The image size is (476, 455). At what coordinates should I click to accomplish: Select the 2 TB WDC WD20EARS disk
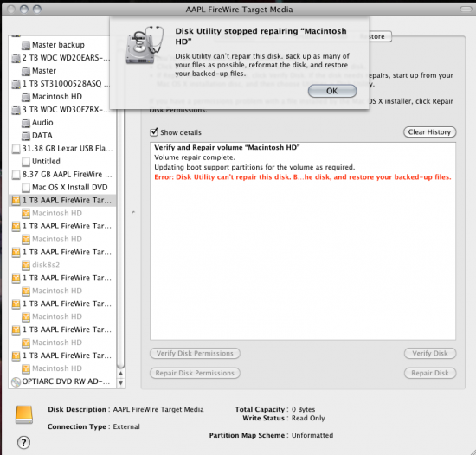click(62, 58)
